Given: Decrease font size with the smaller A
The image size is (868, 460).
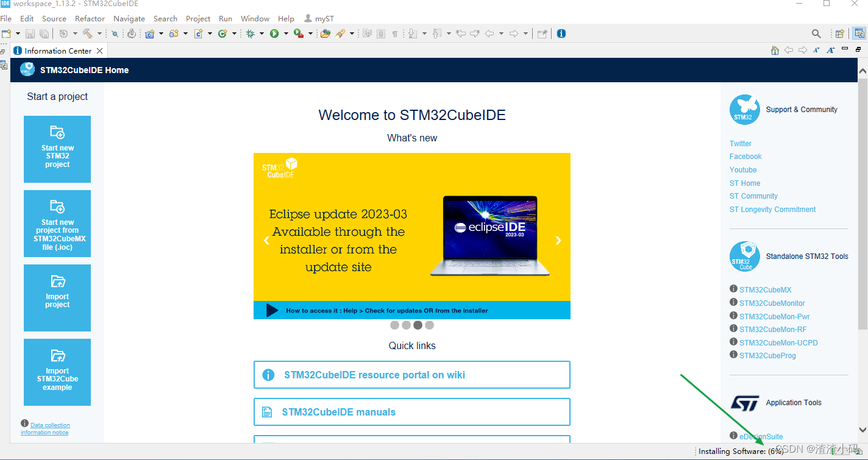Looking at the screenshot, I should point(816,51).
